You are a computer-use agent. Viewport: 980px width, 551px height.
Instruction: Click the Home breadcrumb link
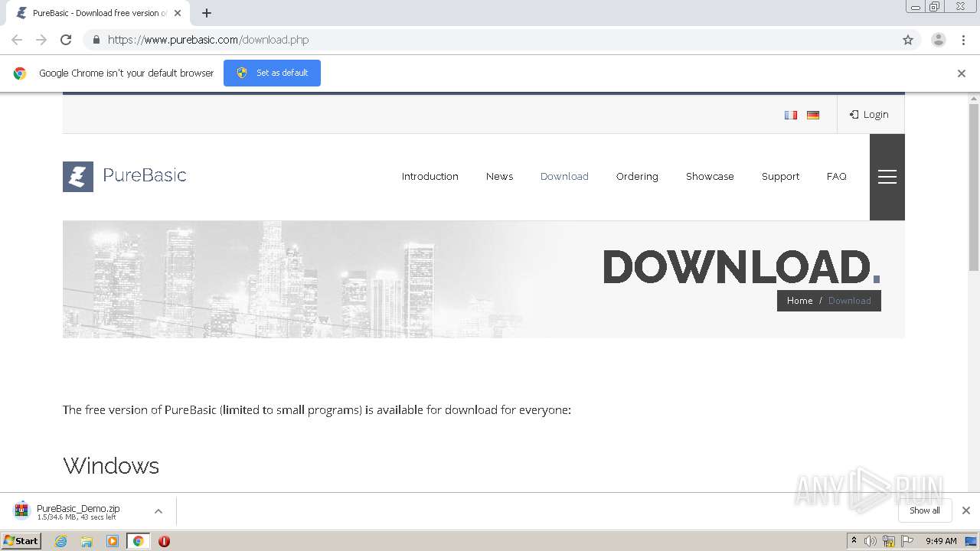(x=799, y=301)
